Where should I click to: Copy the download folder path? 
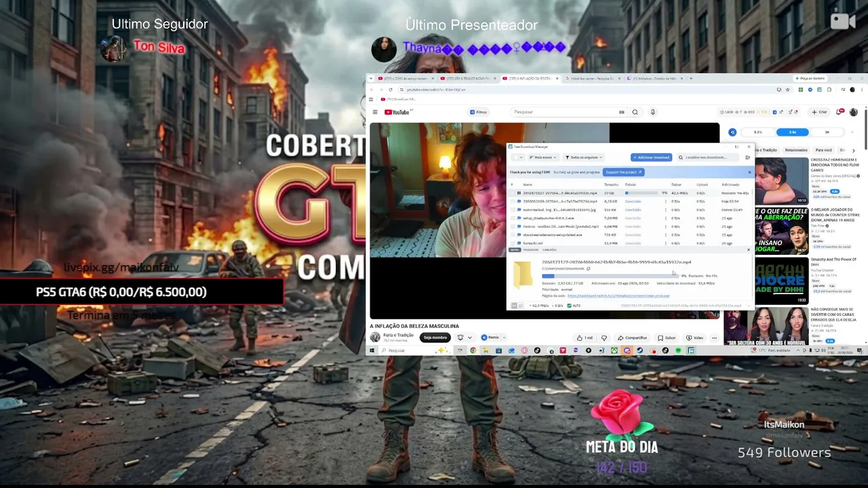pos(588,269)
